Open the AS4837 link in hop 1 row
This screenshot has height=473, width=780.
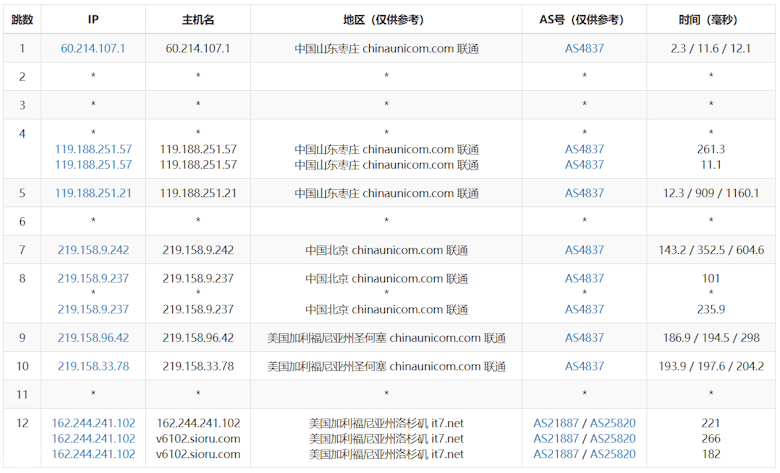[584, 48]
